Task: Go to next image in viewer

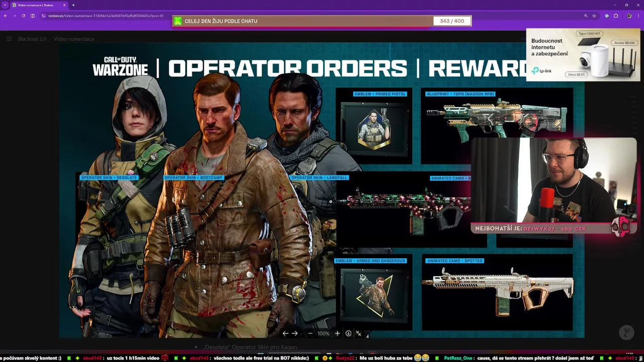Action: click(x=295, y=333)
